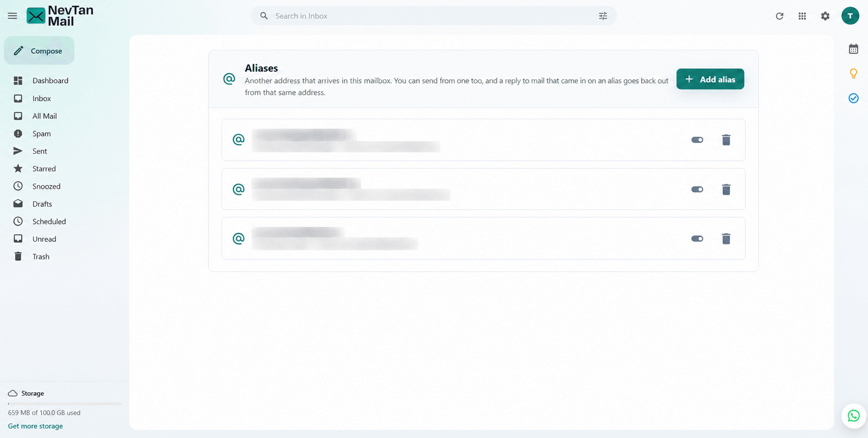Toggle the first alias switch
This screenshot has height=438, width=868.
697,140
